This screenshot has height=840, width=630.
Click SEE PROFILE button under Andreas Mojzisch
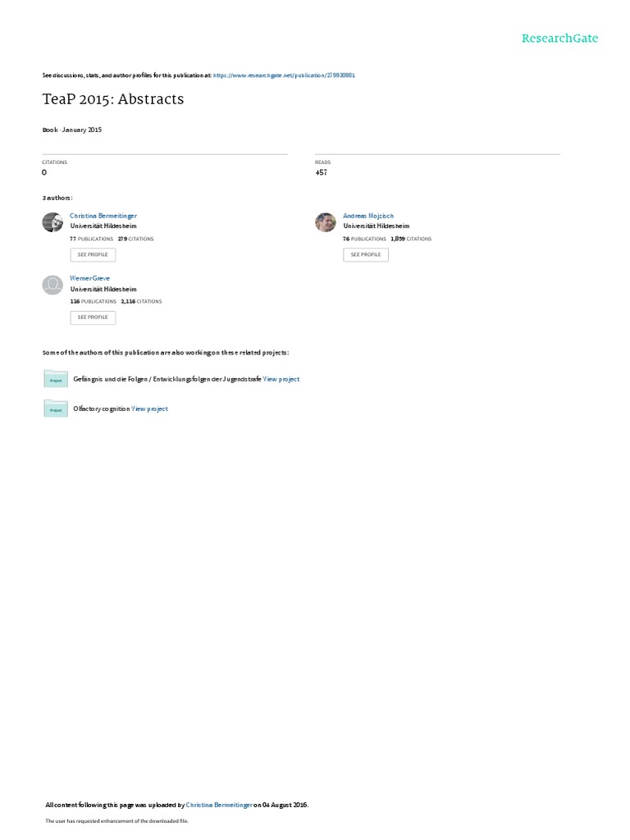[x=366, y=255]
